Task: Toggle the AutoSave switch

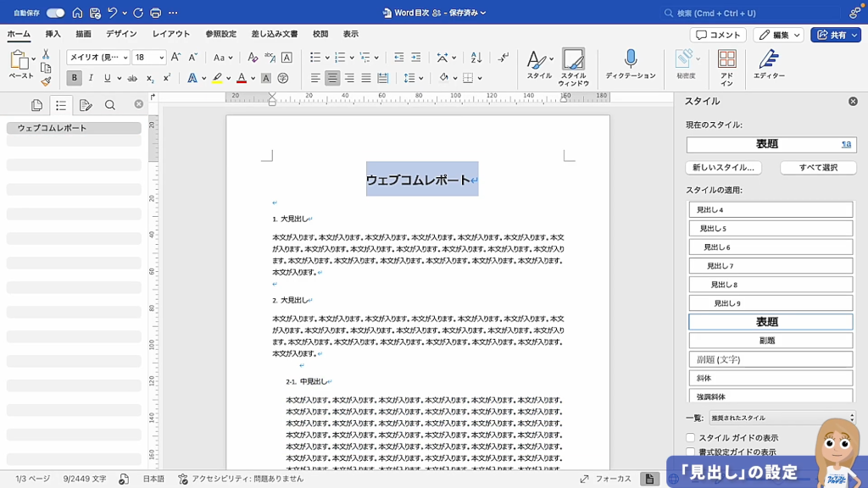Action: (x=55, y=13)
